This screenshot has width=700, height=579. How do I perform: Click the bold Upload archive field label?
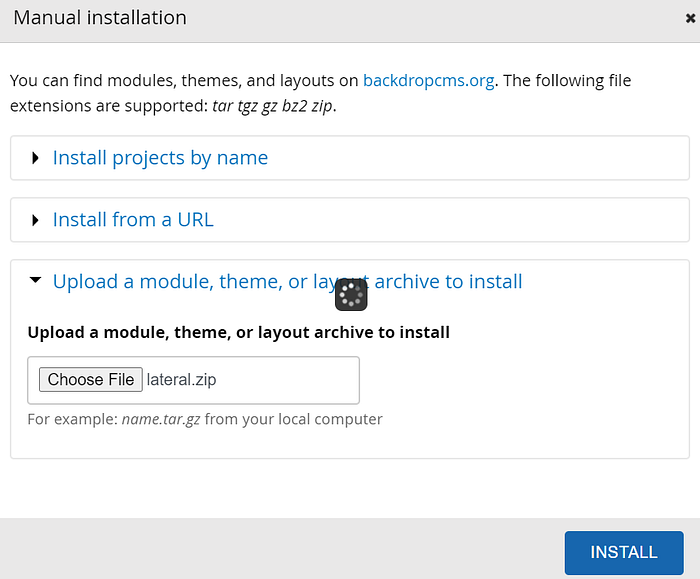click(238, 333)
